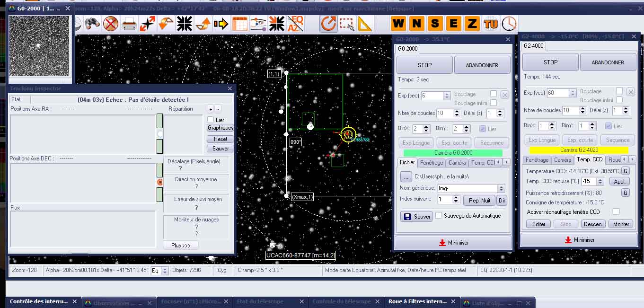Screen dimensions: 644x308
Task: Select the yellow triangle ruler tool
Action: pos(365,23)
